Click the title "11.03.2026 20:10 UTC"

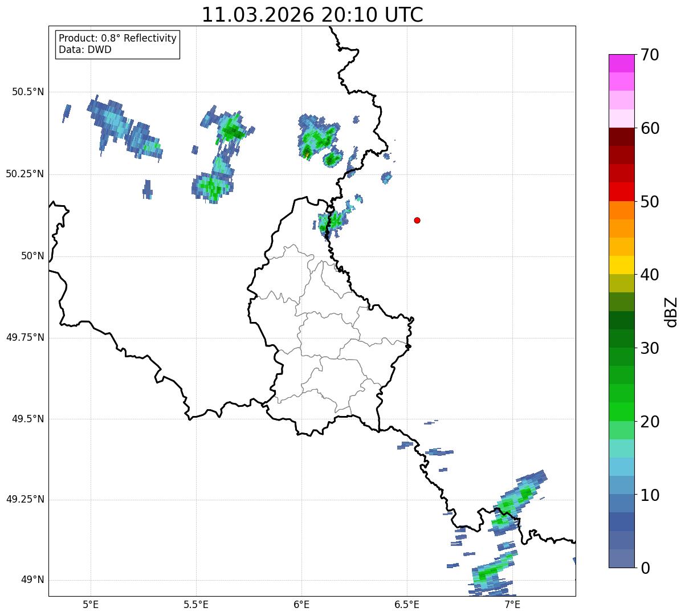coord(312,15)
